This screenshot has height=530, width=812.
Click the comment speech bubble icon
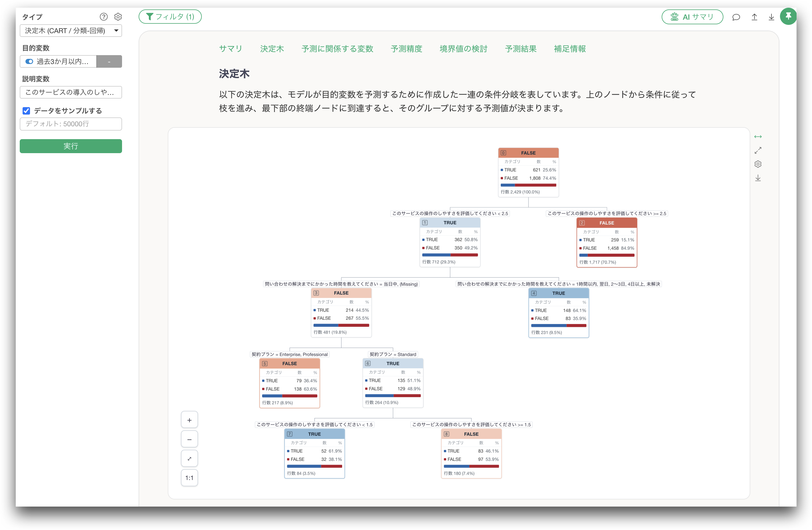click(736, 17)
